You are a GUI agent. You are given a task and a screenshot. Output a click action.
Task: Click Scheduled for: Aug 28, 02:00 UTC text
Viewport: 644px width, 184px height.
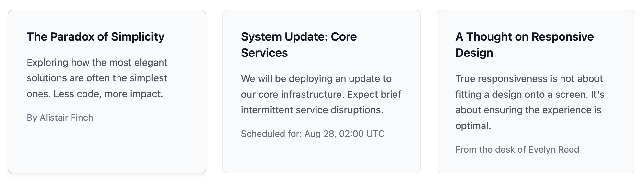tap(313, 134)
